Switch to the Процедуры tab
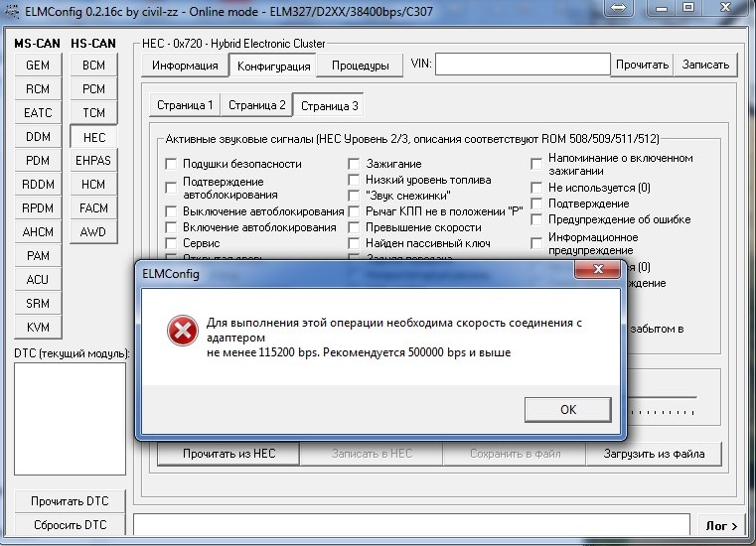This screenshot has height=546, width=756. coord(361,66)
